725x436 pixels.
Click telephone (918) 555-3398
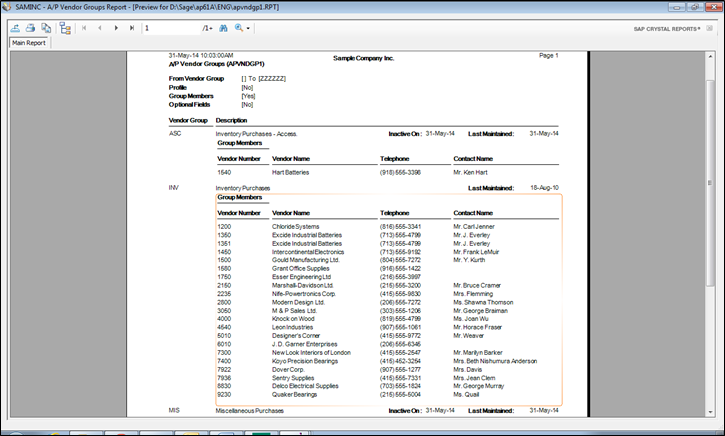click(x=400, y=172)
